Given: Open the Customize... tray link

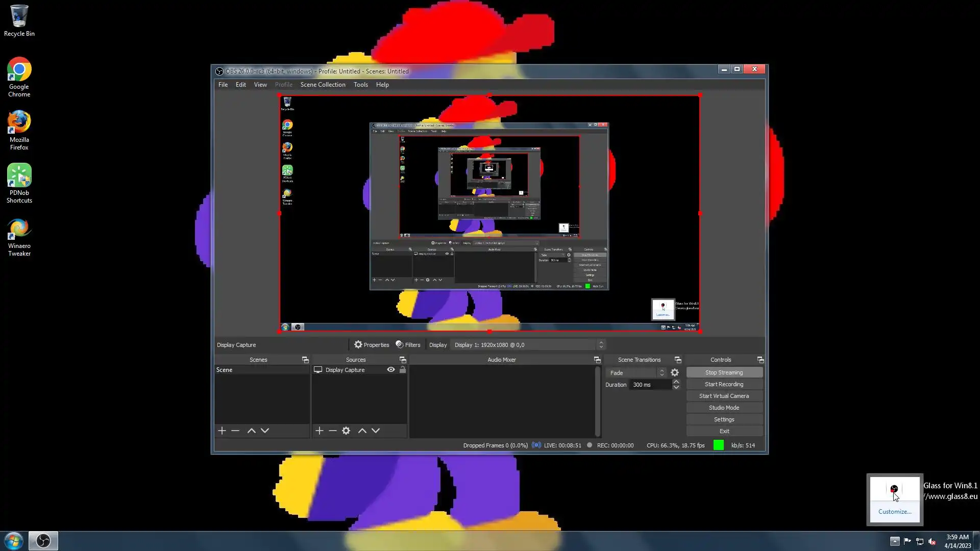Looking at the screenshot, I should click(x=894, y=512).
